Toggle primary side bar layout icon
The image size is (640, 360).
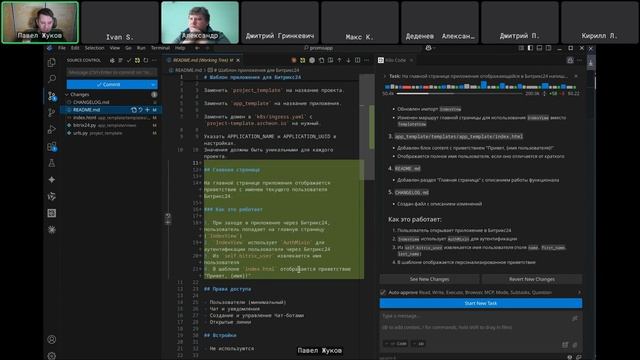click(530, 48)
